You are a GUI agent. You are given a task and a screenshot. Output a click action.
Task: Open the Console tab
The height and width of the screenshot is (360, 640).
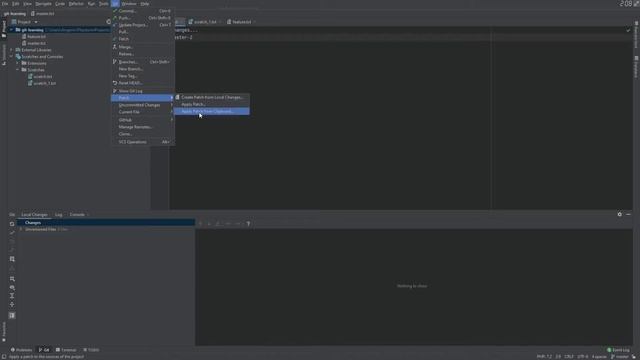[77, 215]
